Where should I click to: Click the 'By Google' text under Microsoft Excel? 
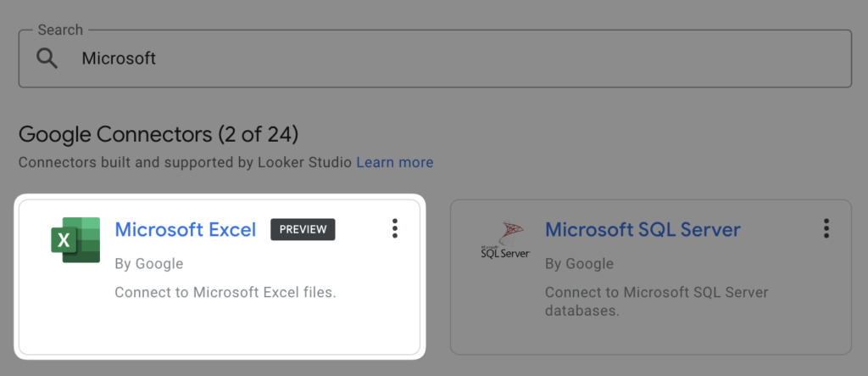click(149, 264)
